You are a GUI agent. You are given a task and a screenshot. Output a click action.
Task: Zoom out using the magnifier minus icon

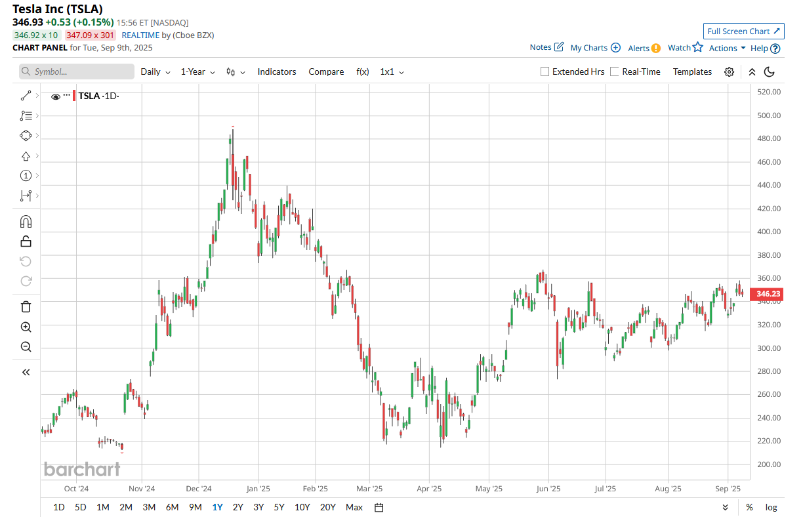pos(26,347)
